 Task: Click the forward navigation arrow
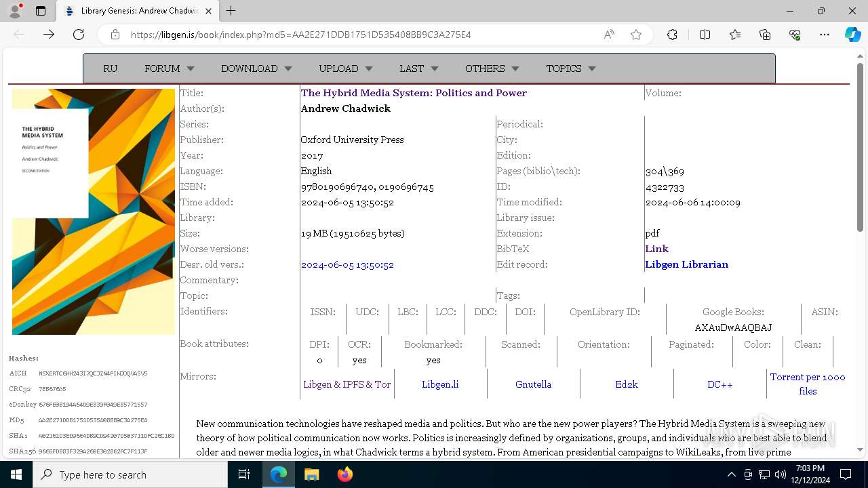(49, 35)
